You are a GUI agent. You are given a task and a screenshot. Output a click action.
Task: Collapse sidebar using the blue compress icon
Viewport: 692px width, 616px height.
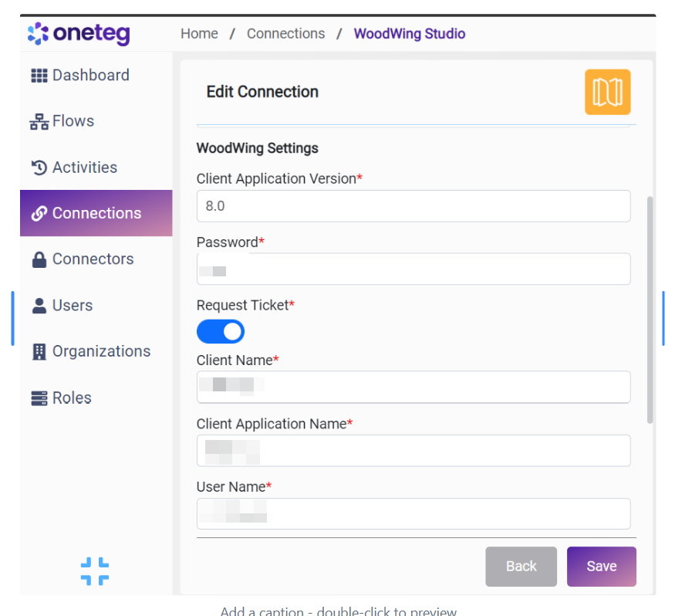(95, 570)
